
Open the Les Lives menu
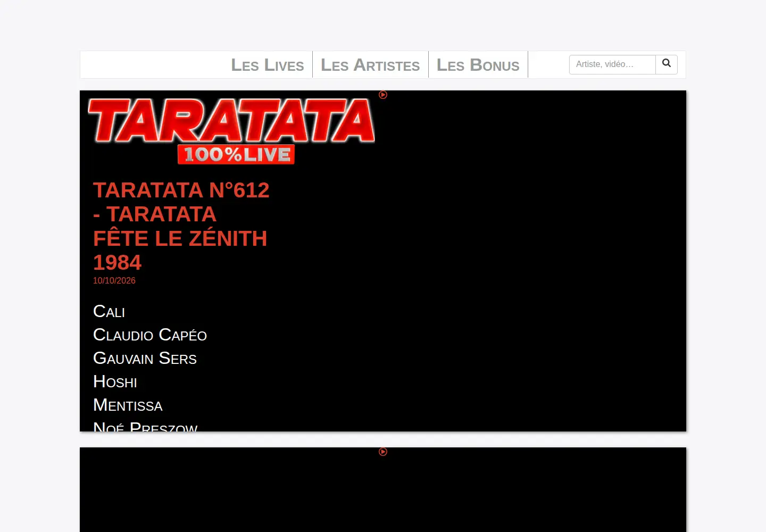(268, 65)
